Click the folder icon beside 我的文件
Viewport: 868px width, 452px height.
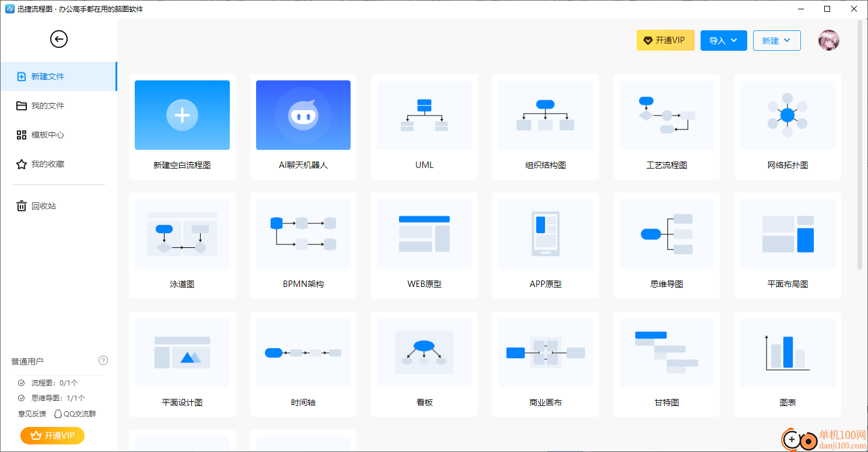(22, 106)
